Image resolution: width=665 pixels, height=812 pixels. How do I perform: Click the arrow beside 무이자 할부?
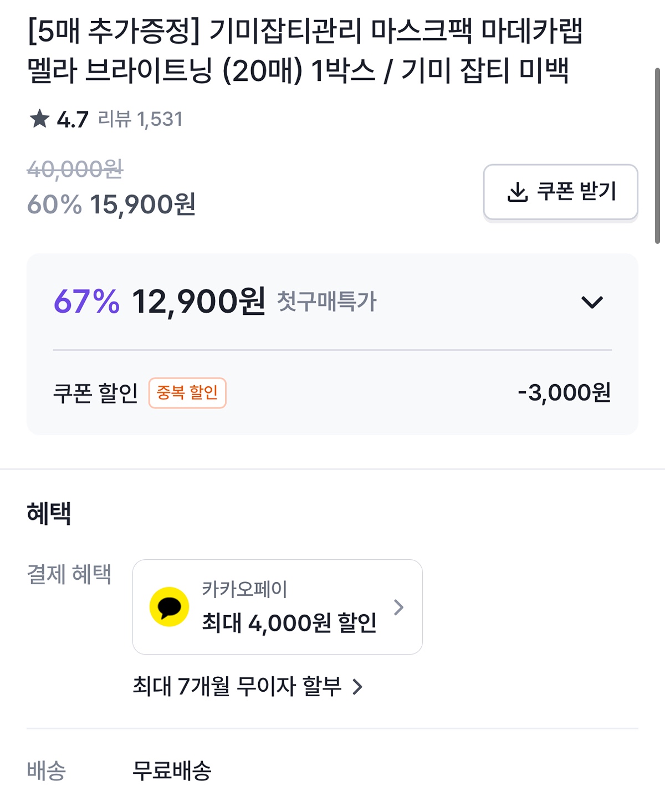358,687
